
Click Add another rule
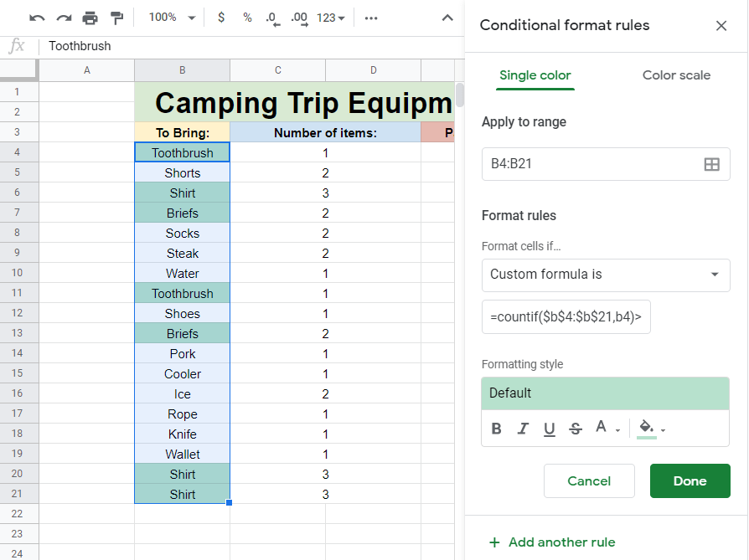tap(551, 542)
